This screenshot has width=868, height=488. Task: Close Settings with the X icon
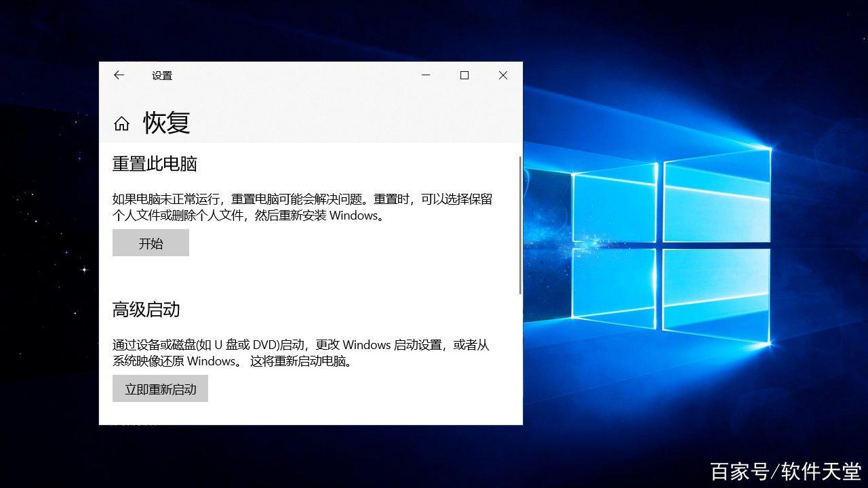coord(502,75)
